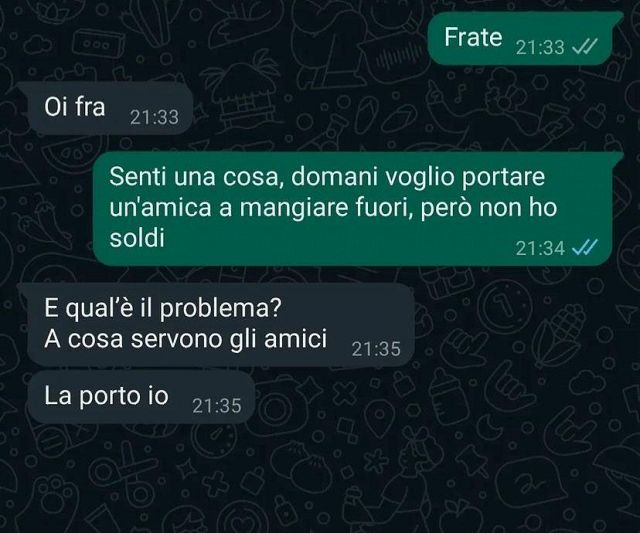The image size is (640, 533).
Task: Tap the 21:35 timestamp on "La porto io"
Action: (x=217, y=406)
